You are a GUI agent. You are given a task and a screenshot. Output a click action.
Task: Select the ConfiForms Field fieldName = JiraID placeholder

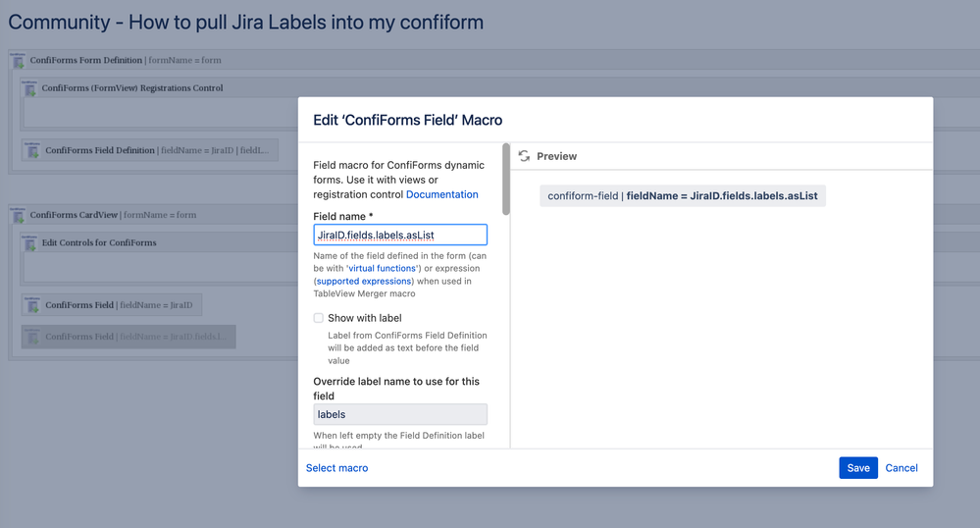click(x=111, y=304)
